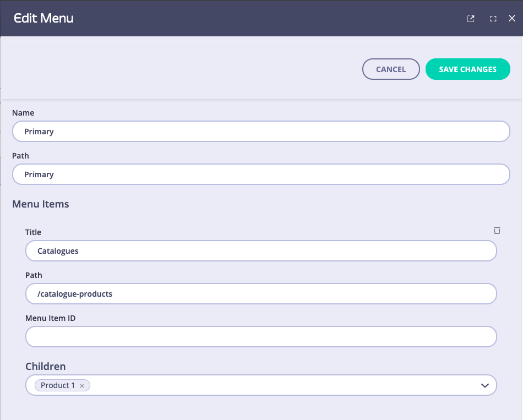Toggle fullscreen view of the dialog
Viewport: 523px width, 420px height.
point(493,18)
